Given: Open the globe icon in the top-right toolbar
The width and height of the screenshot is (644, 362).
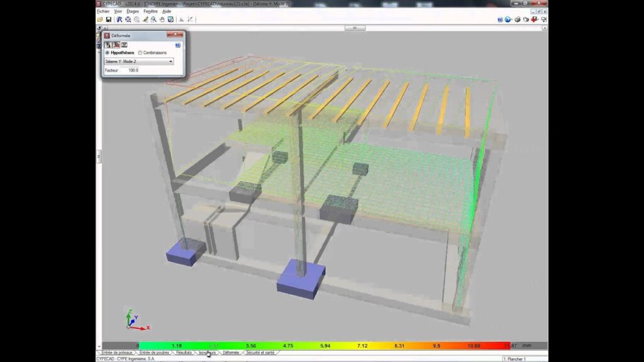Looking at the screenshot, I should [508, 19].
